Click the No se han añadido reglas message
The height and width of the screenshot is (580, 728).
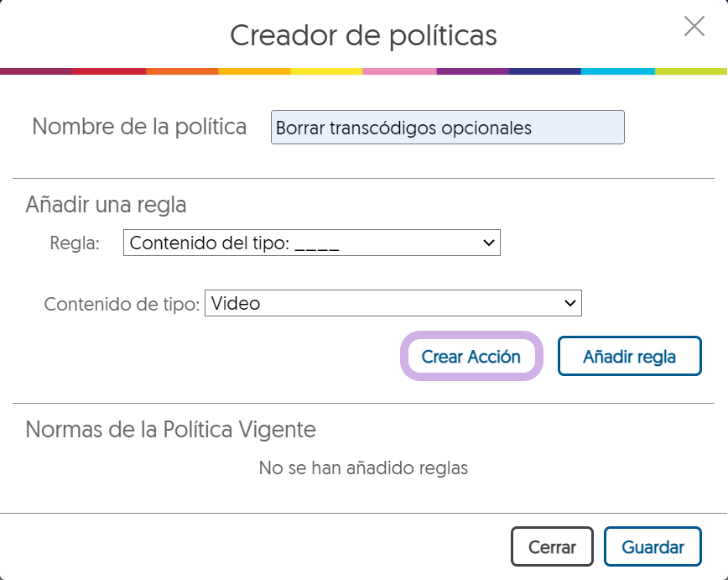(x=363, y=468)
